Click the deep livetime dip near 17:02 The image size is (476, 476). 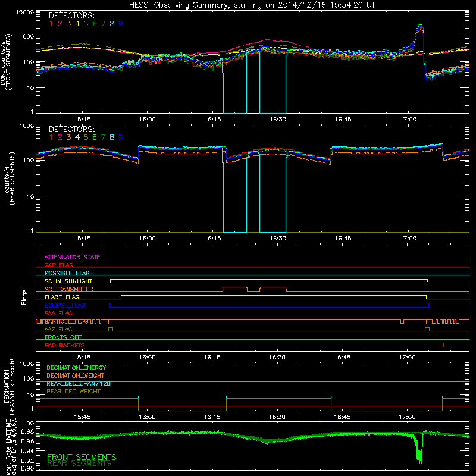(x=419, y=449)
